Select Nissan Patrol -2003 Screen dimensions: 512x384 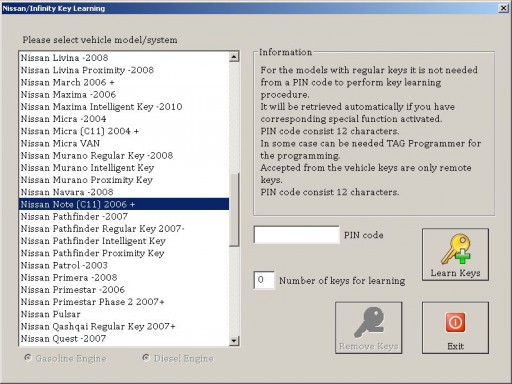pyautogui.click(x=124, y=265)
